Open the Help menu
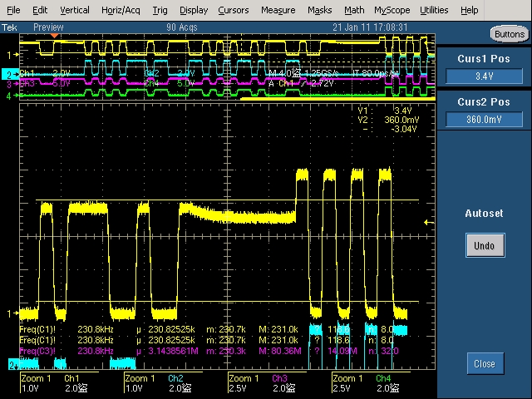 (469, 10)
